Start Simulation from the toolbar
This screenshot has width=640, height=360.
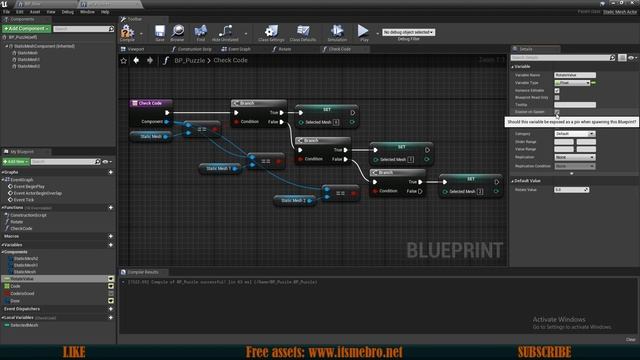[x=337, y=33]
